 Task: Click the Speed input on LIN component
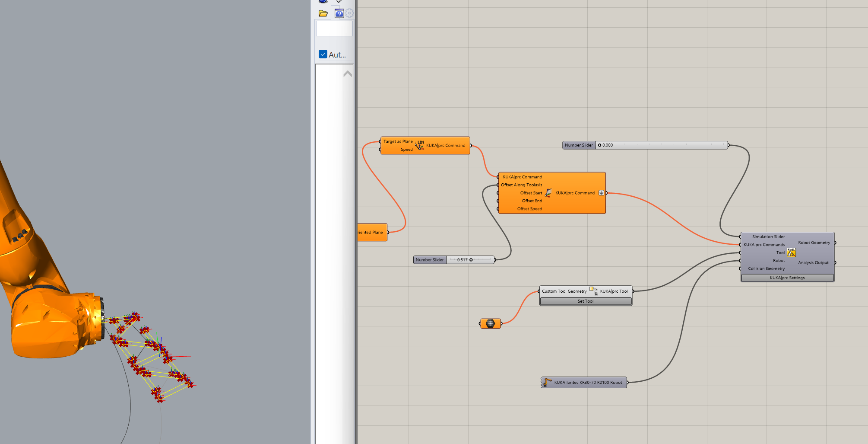pyautogui.click(x=406, y=150)
